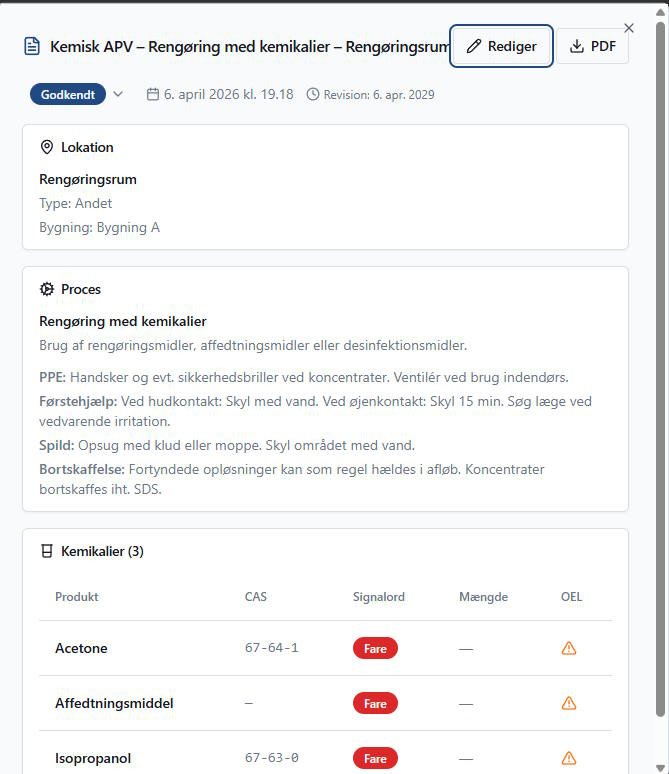Screen dimensions: 669x774
Task: Click the map pin Lokation icon
Action: (46, 147)
